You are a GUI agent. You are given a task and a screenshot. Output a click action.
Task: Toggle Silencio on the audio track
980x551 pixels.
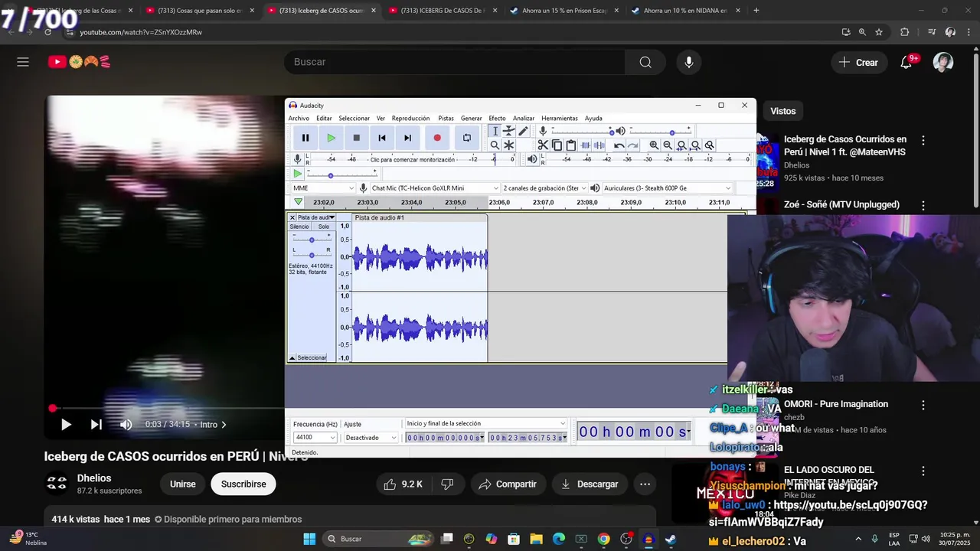tap(299, 227)
